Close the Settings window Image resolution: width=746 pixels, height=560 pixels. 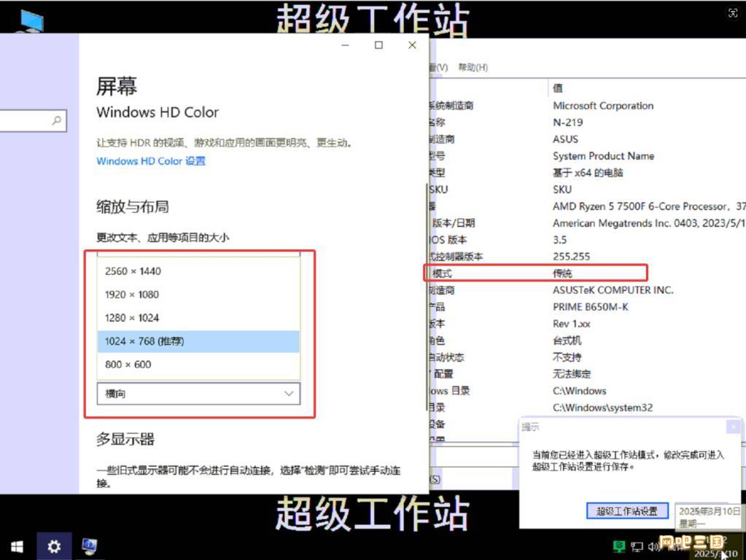pyautogui.click(x=412, y=45)
